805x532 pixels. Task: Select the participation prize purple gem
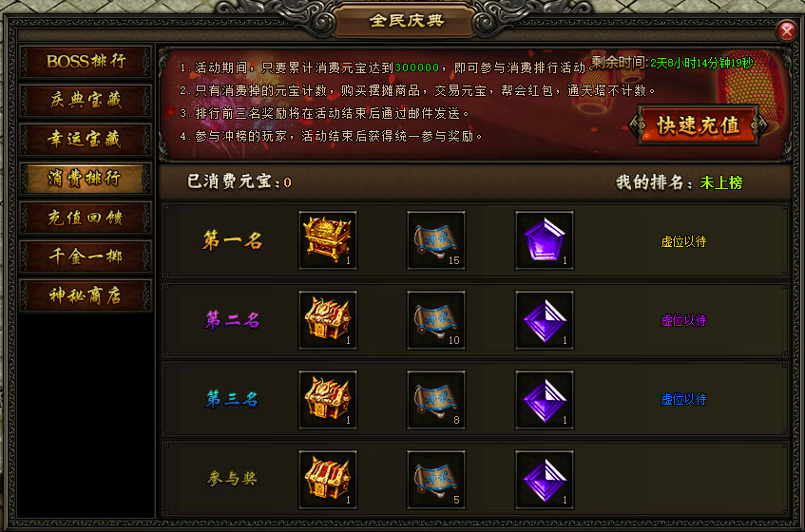(x=545, y=480)
